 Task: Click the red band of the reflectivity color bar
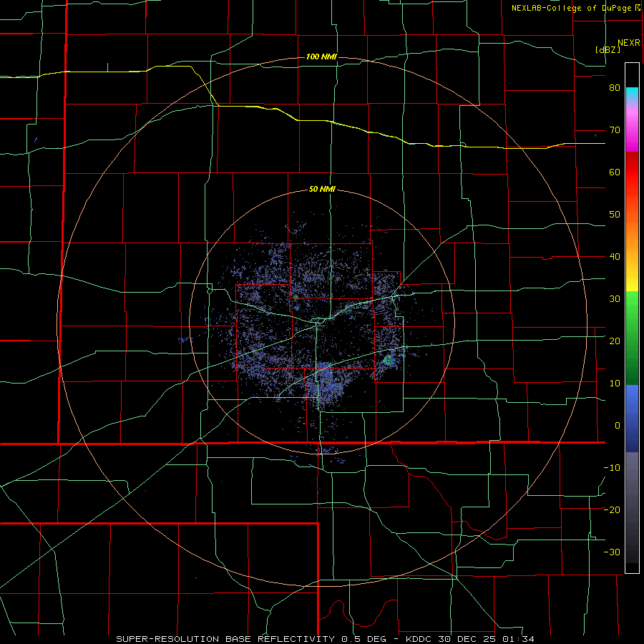pyautogui.click(x=632, y=172)
